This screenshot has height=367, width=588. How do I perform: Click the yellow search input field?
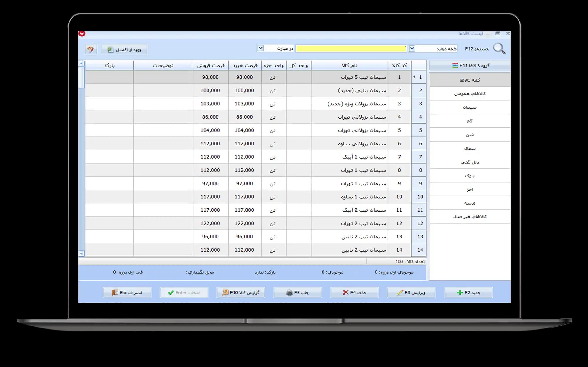(x=351, y=49)
